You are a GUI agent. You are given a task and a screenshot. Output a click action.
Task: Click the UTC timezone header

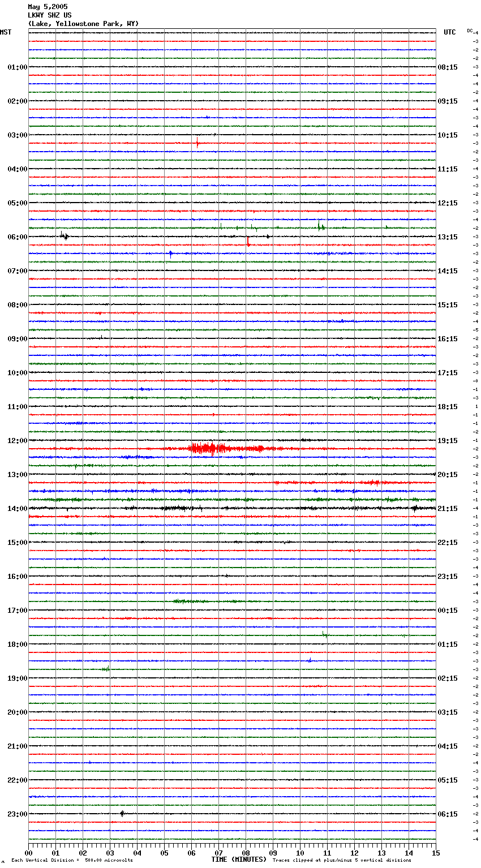pos(450,32)
